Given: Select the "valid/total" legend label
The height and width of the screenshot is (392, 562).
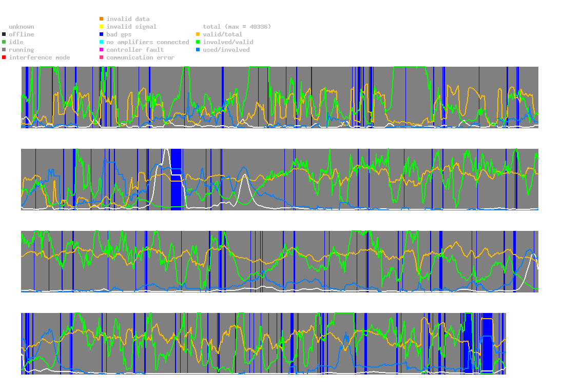Looking at the screenshot, I should (x=223, y=34).
